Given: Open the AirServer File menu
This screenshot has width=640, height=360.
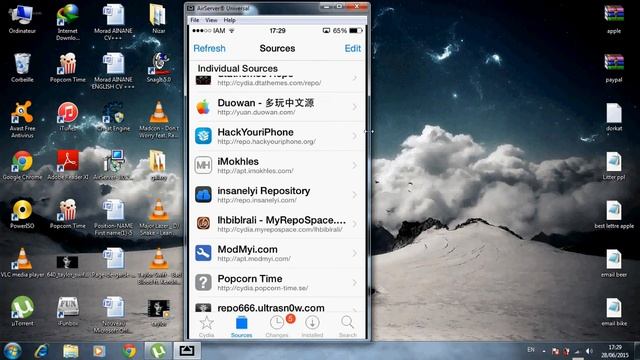Looking at the screenshot, I should coord(195,20).
